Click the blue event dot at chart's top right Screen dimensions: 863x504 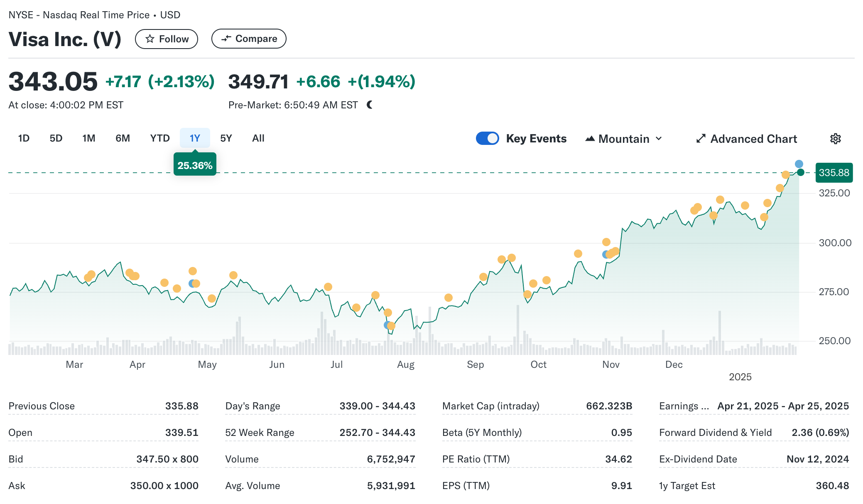pos(799,164)
